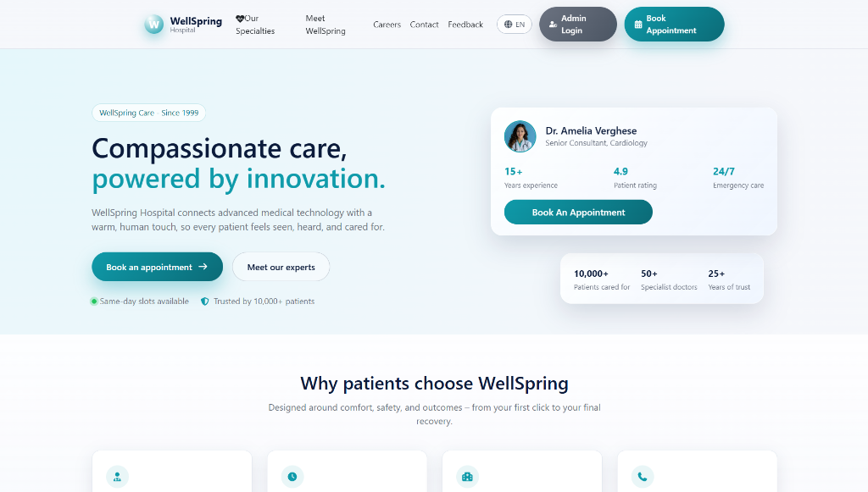Open the EN language dropdown
This screenshot has width=868, height=492.
pos(515,25)
